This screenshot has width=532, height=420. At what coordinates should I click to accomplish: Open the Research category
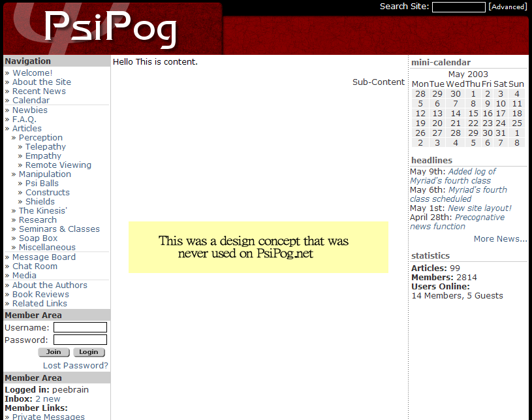click(x=38, y=220)
